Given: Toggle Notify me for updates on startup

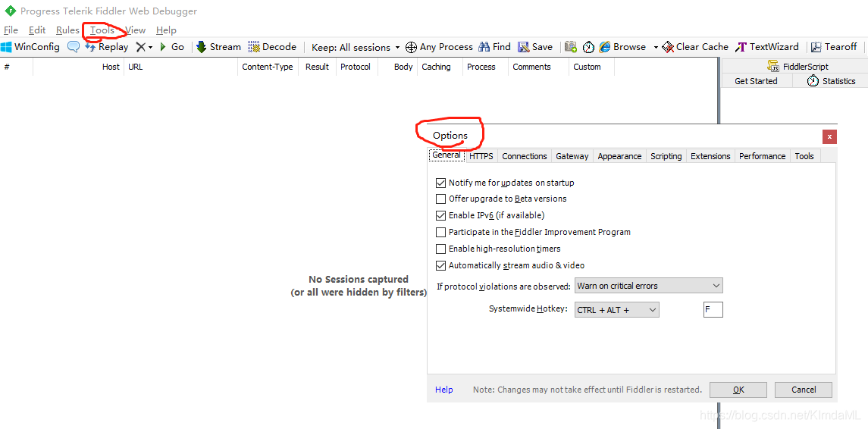Looking at the screenshot, I should click(x=440, y=183).
